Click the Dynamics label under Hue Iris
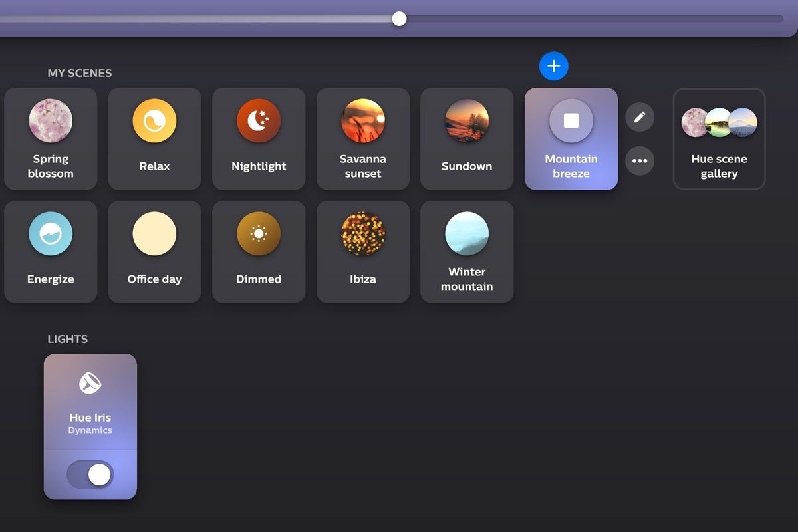The height and width of the screenshot is (532, 798). coord(90,430)
